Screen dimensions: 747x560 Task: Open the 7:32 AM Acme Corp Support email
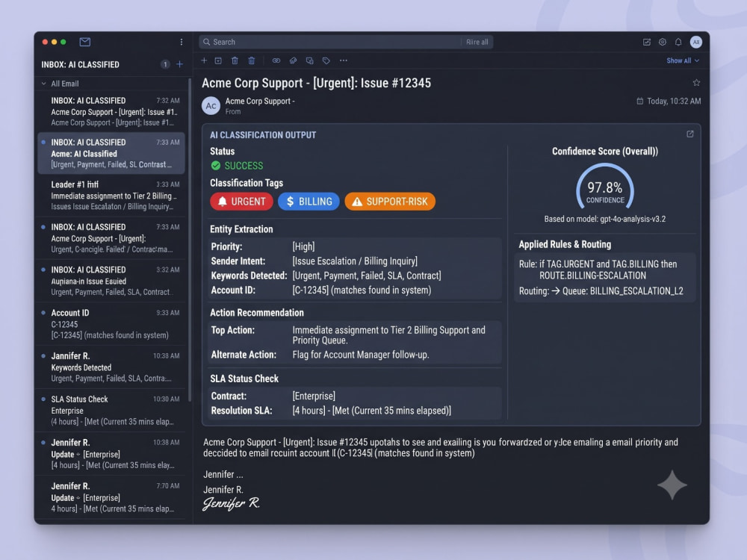[x=111, y=111]
